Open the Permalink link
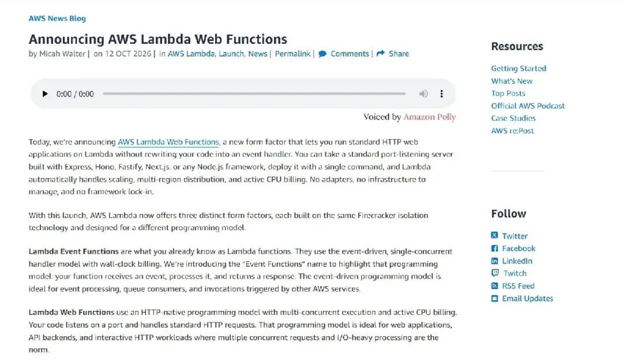Screen dimensions: 623x364 pos(293,54)
